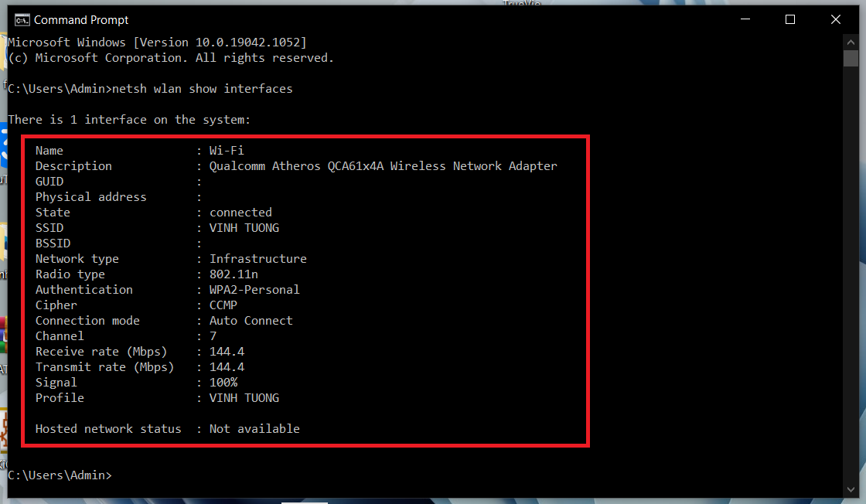Click the Hosted network status 'Not available'
This screenshot has width=866, height=504.
(x=254, y=429)
